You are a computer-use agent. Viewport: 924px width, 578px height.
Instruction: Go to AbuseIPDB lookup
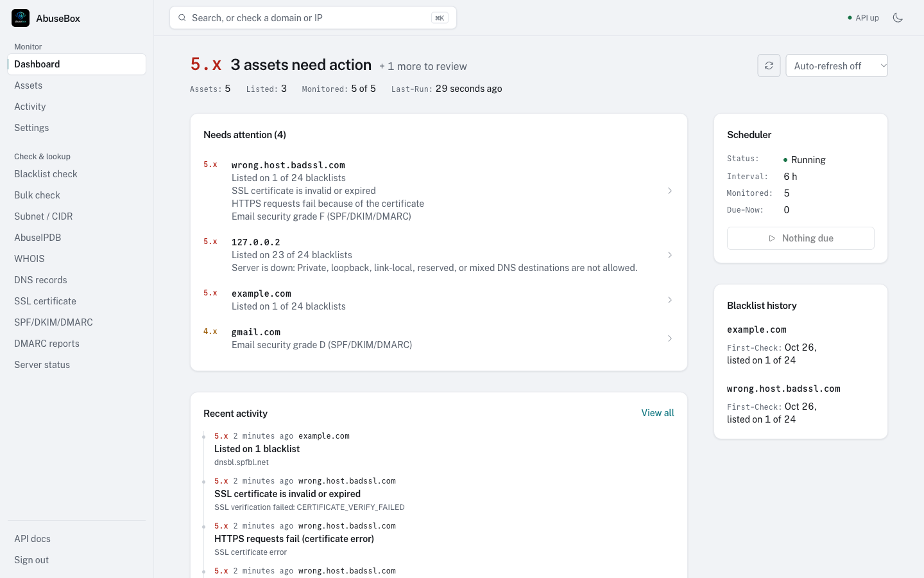point(77,238)
